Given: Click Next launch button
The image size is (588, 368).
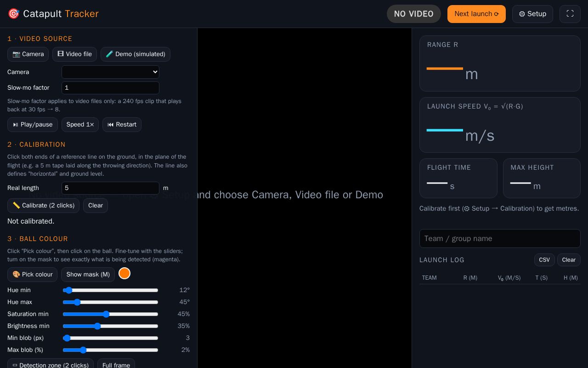Looking at the screenshot, I should [x=476, y=14].
